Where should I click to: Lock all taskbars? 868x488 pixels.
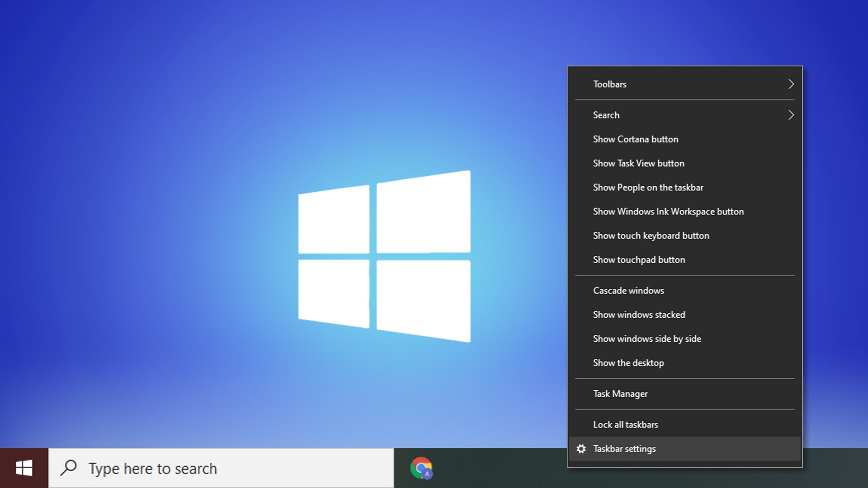[625, 424]
